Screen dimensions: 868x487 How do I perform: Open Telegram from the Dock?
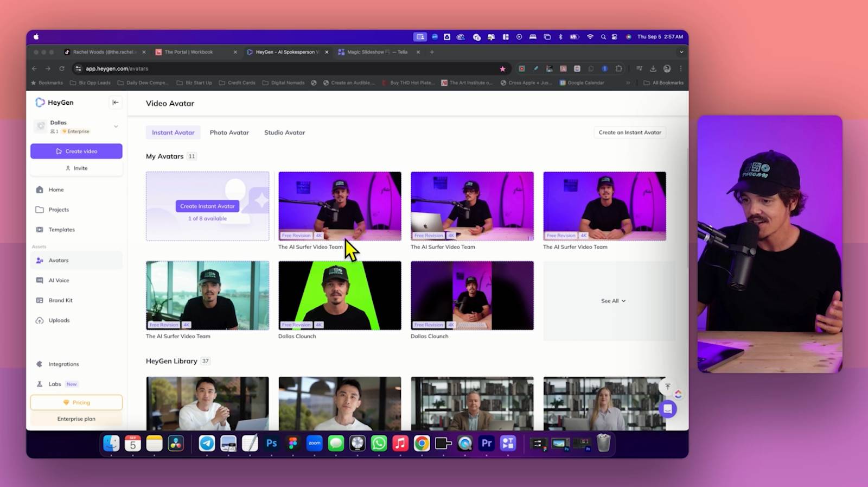[207, 444]
